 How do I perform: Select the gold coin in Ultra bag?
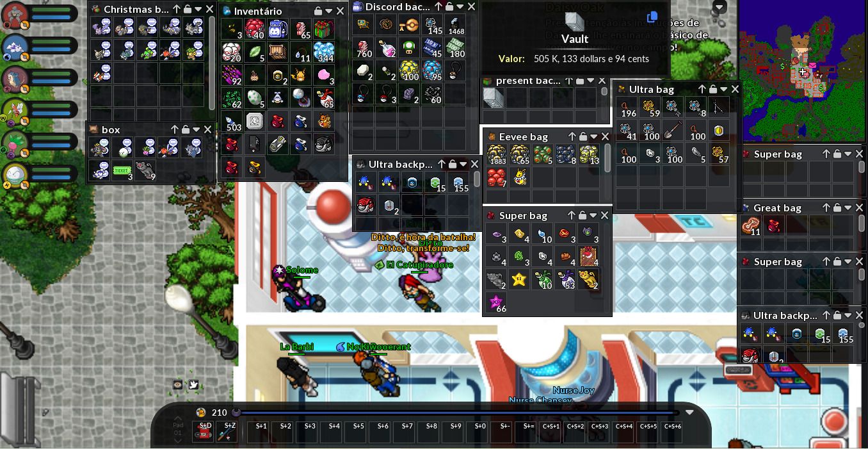pos(718,130)
